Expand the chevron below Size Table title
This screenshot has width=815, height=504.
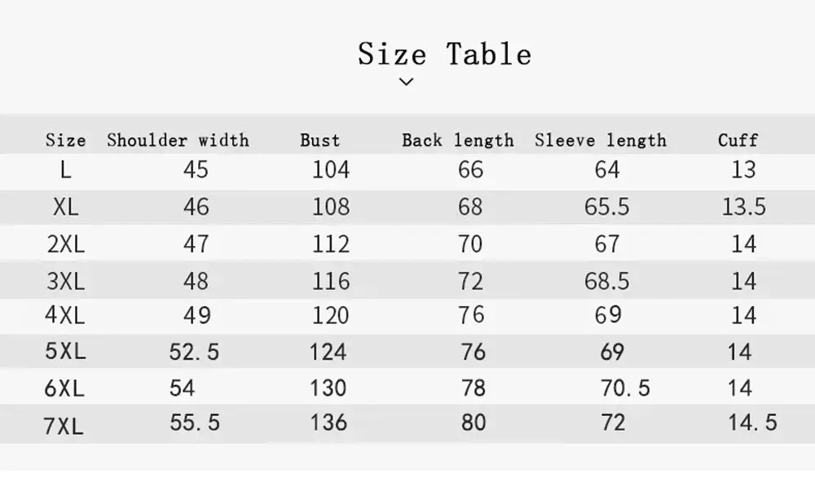407,81
